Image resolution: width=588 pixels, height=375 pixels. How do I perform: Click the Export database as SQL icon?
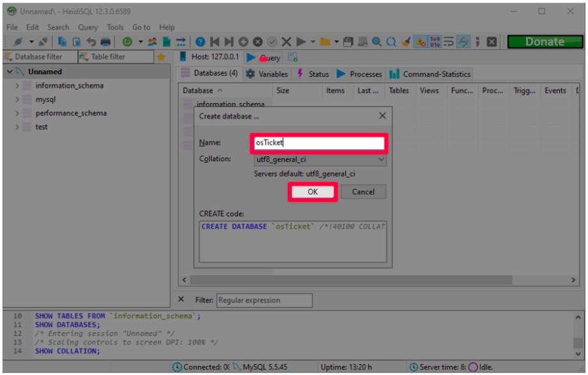pos(167,42)
